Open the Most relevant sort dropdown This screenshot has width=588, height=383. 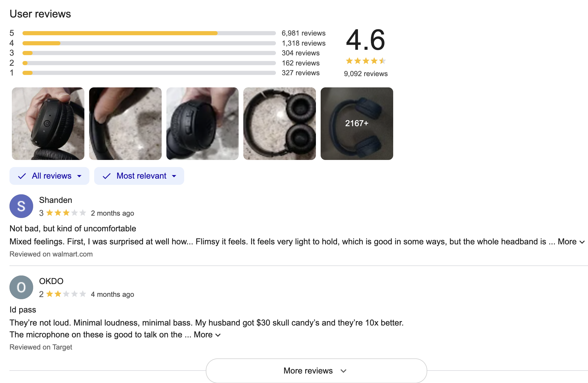coord(174,176)
